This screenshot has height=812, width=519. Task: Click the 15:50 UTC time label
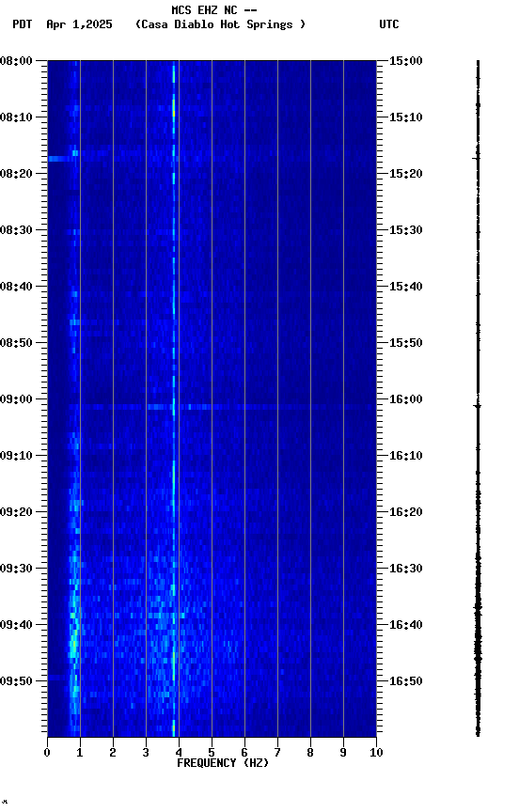(406, 343)
